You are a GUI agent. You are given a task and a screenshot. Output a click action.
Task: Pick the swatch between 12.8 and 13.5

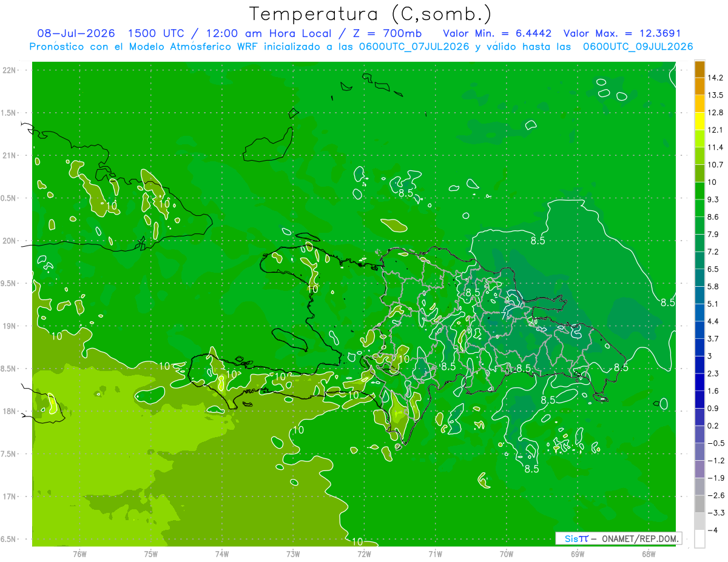tap(699, 103)
